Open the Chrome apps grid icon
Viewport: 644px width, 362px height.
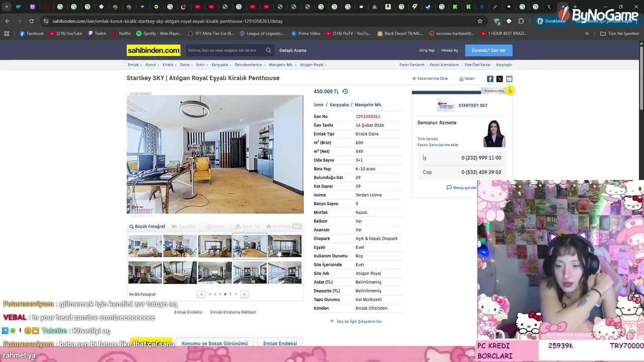point(7,34)
